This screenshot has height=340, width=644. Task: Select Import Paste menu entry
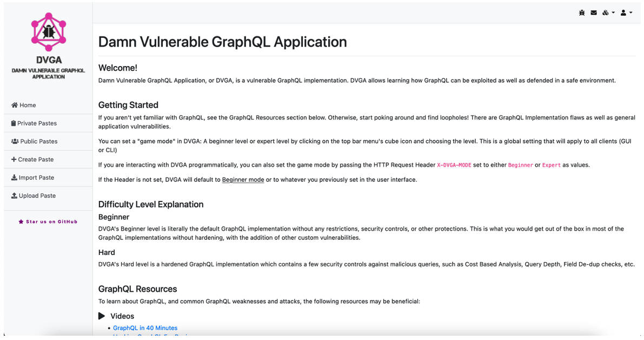coord(36,178)
